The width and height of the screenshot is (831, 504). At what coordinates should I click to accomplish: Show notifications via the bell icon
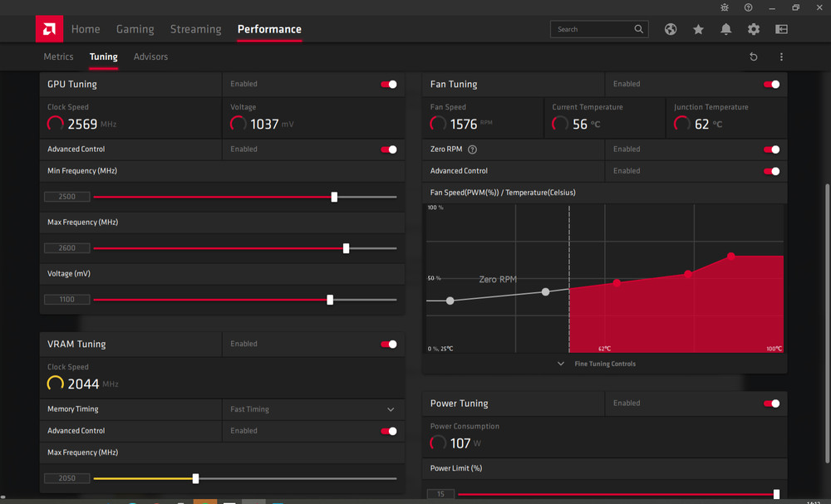(x=725, y=29)
